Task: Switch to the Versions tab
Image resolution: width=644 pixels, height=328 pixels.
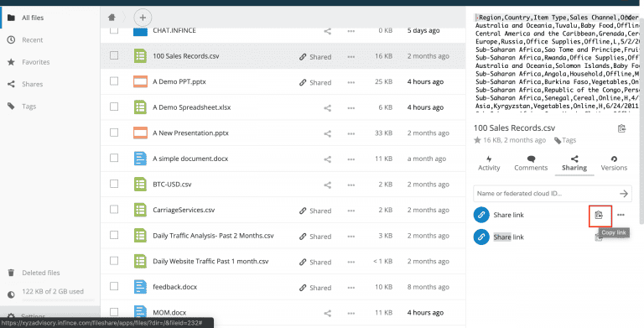Action: 614,164
